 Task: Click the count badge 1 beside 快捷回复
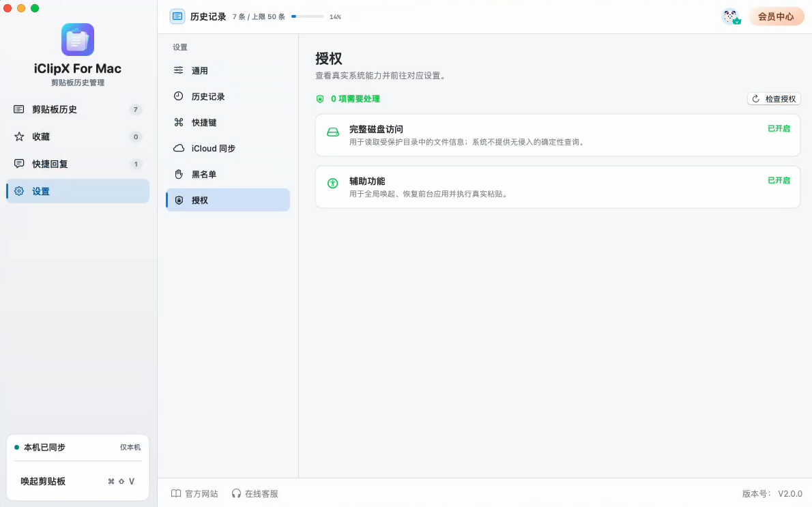[x=136, y=164]
